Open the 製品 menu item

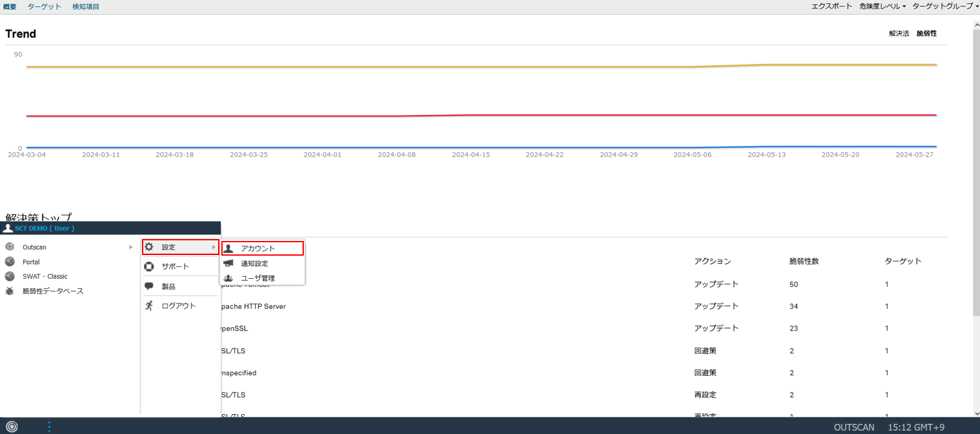[168, 287]
